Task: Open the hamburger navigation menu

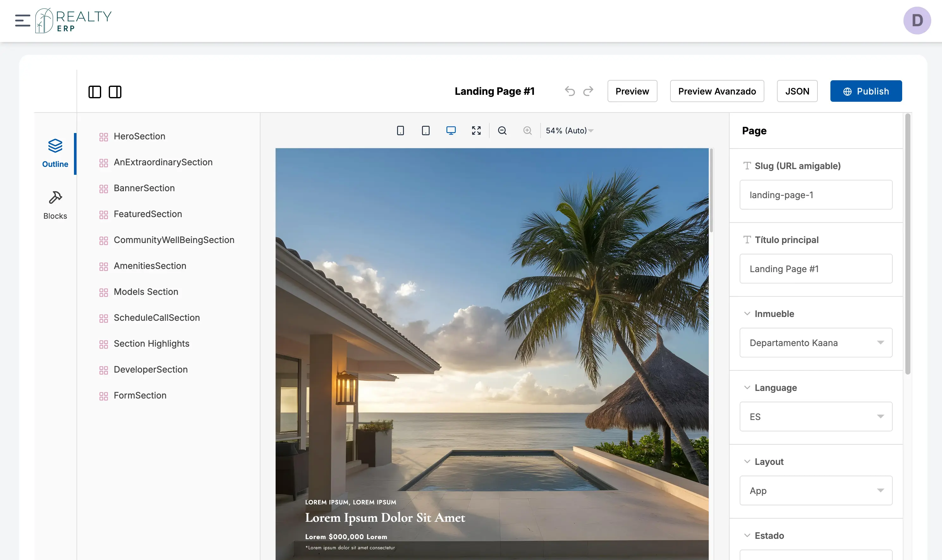Action: pyautogui.click(x=22, y=20)
